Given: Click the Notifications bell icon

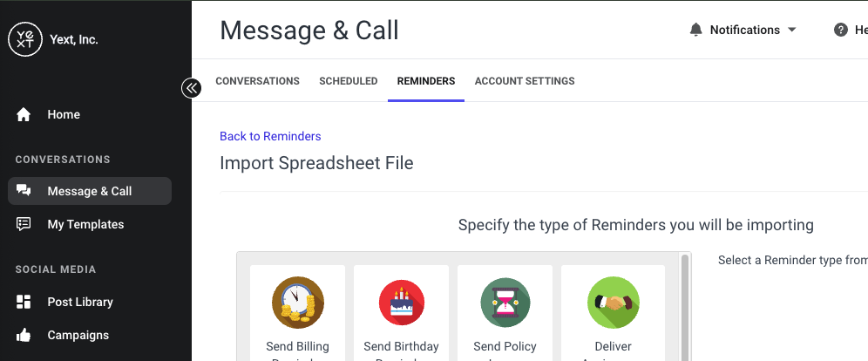Looking at the screenshot, I should pos(695,30).
